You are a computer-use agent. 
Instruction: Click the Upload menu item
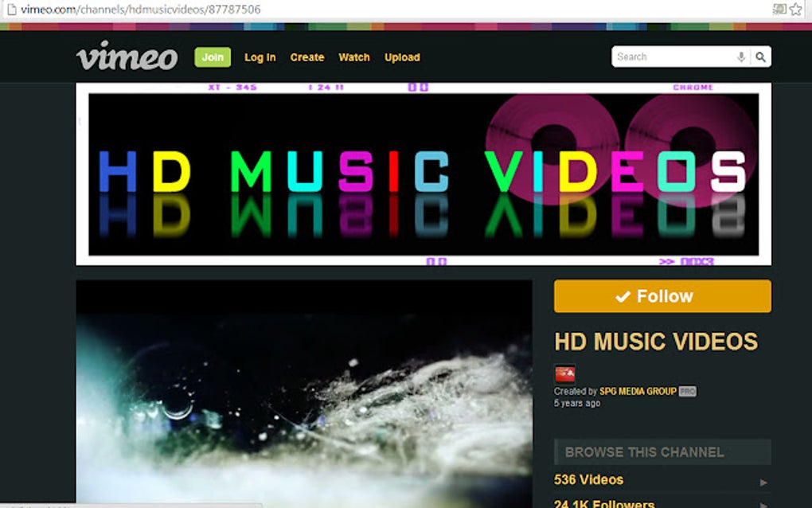tap(402, 57)
